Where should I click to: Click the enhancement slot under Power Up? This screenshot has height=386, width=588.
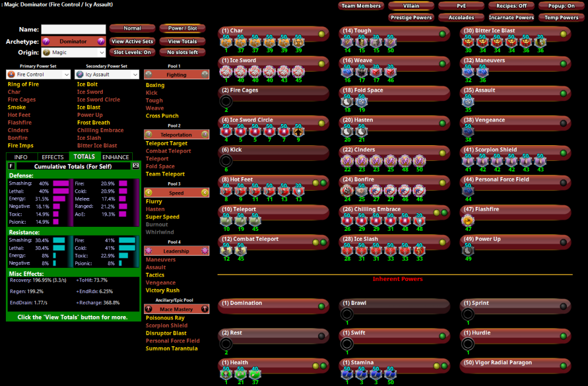point(468,250)
